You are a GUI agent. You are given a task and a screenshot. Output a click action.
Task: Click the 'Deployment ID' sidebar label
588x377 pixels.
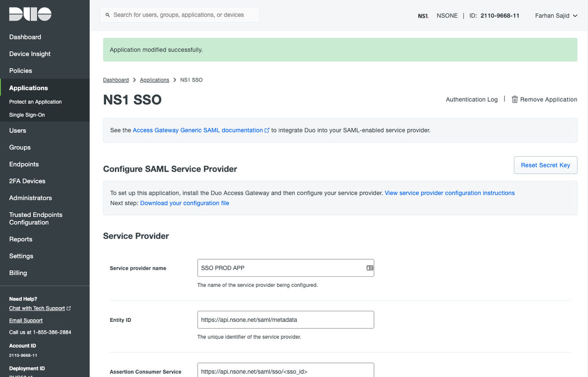click(x=27, y=369)
